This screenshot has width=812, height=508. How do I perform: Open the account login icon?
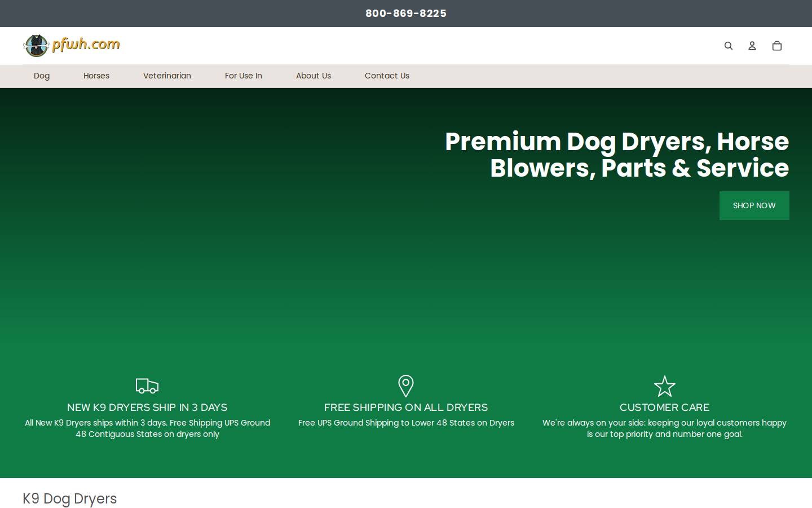point(752,46)
